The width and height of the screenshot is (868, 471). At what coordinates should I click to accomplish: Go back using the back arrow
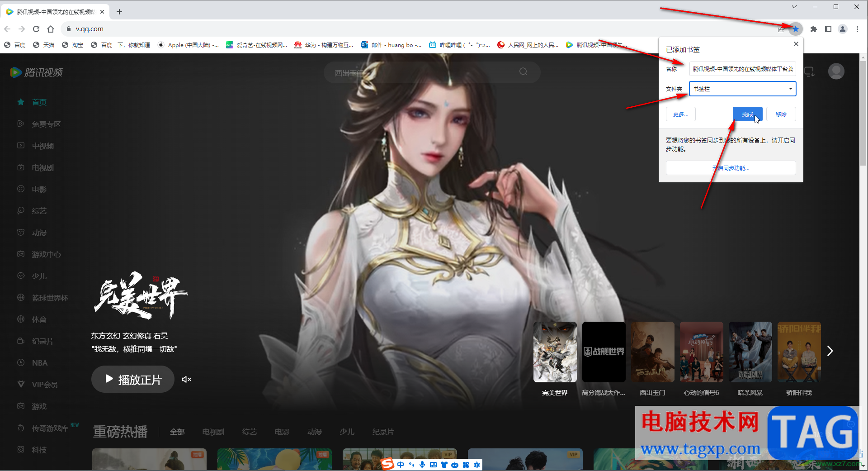click(7, 29)
